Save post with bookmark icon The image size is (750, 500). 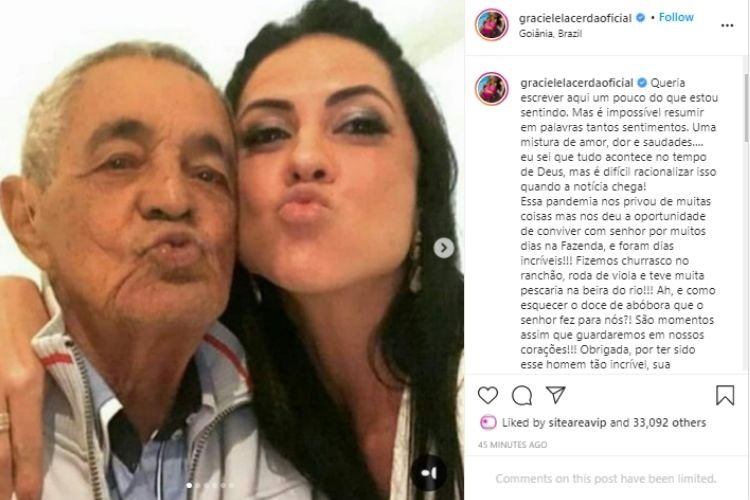pos(725,395)
